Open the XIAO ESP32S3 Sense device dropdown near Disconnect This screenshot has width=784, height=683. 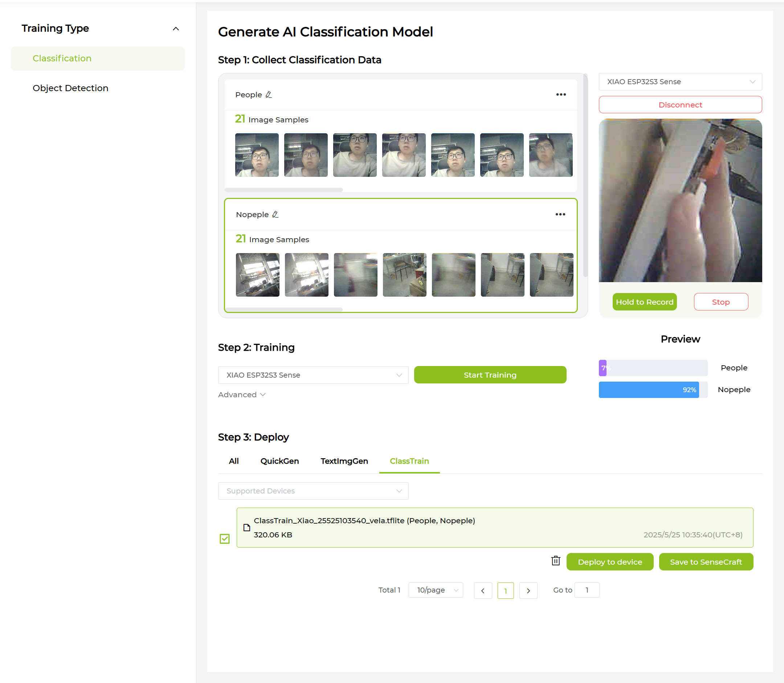click(x=680, y=82)
